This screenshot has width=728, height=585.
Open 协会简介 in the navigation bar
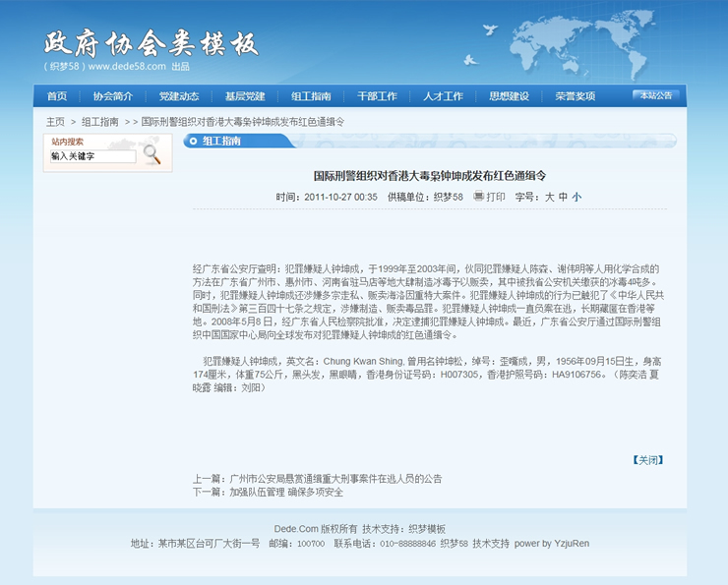coord(113,96)
